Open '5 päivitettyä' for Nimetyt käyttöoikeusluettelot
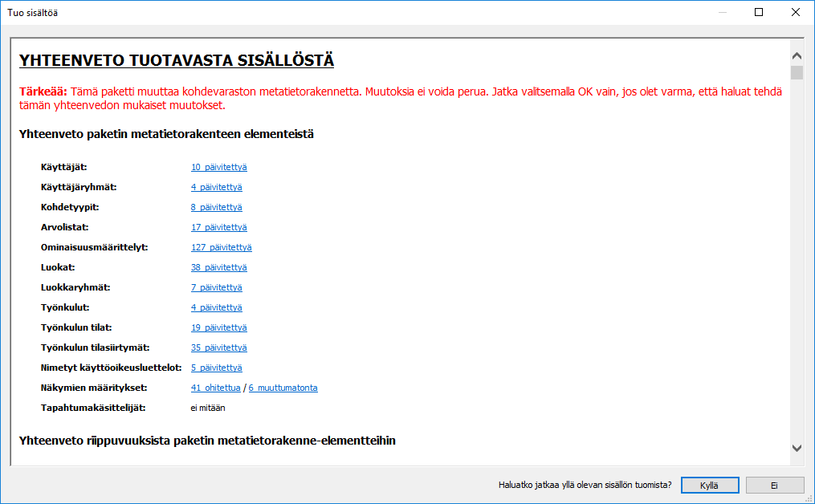This screenshot has height=504, width=815. (x=216, y=368)
